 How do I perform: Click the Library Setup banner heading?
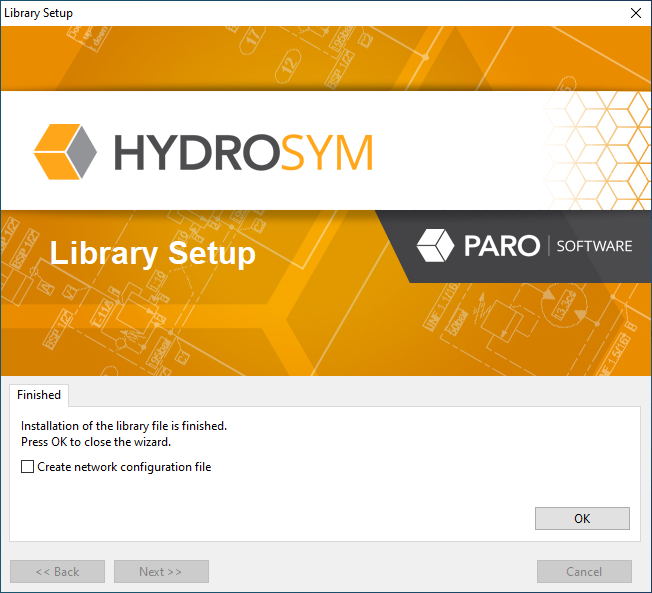click(152, 253)
